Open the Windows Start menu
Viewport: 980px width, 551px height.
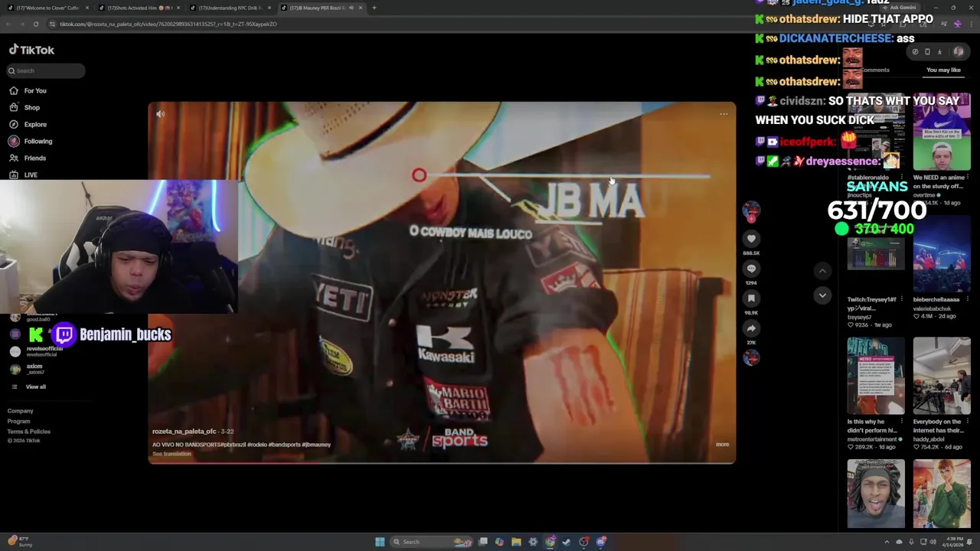coord(380,542)
